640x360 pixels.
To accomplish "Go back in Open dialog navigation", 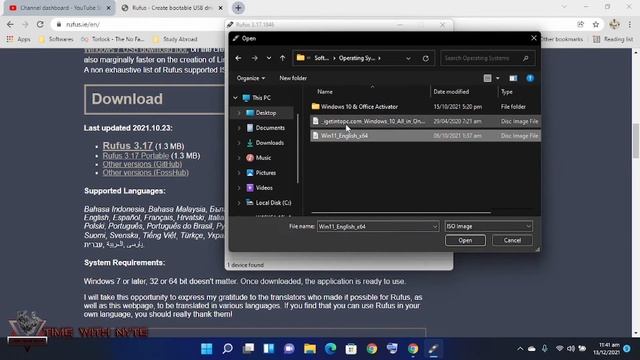I will pyautogui.click(x=238, y=58).
